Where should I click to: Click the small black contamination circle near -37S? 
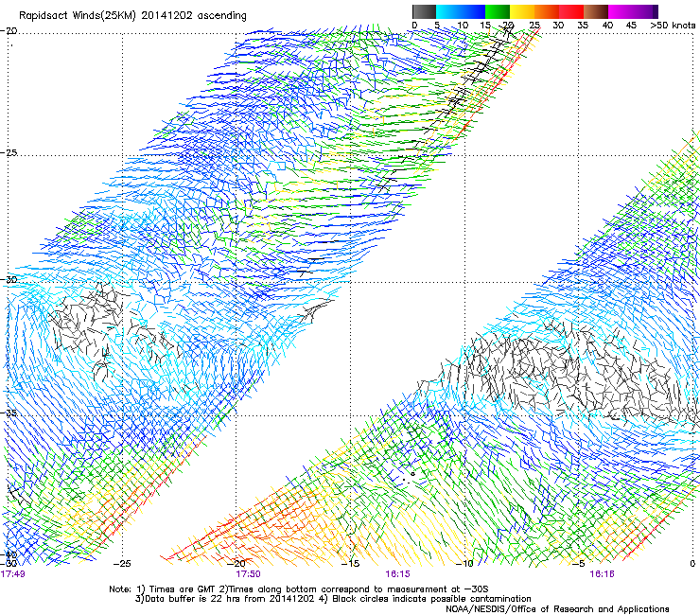coord(413,474)
